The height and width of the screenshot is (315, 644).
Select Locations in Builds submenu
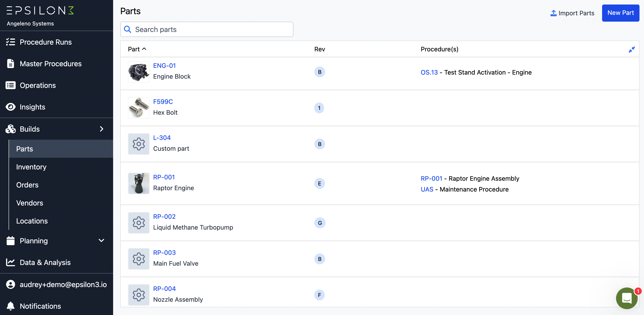32,221
